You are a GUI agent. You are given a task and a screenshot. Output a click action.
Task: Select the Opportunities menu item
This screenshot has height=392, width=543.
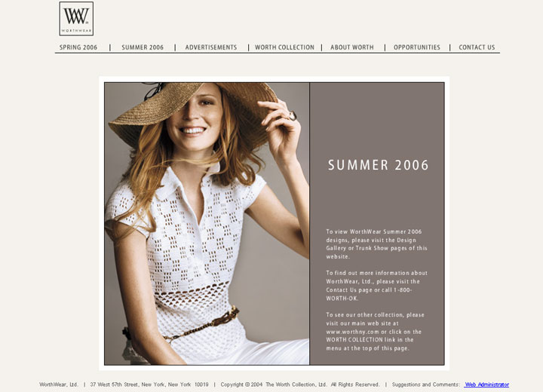click(x=416, y=47)
